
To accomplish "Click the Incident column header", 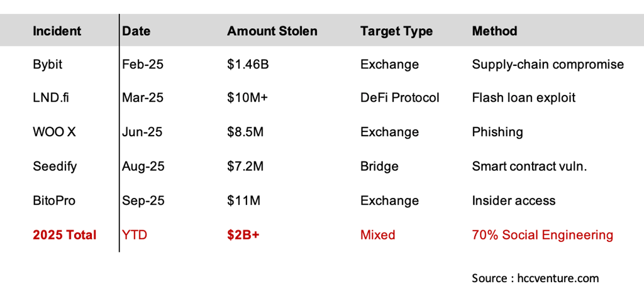I will pos(57,31).
